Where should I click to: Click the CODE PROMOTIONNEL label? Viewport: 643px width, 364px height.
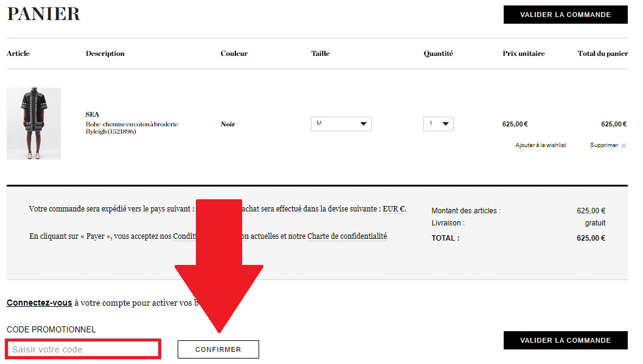pos(51,329)
